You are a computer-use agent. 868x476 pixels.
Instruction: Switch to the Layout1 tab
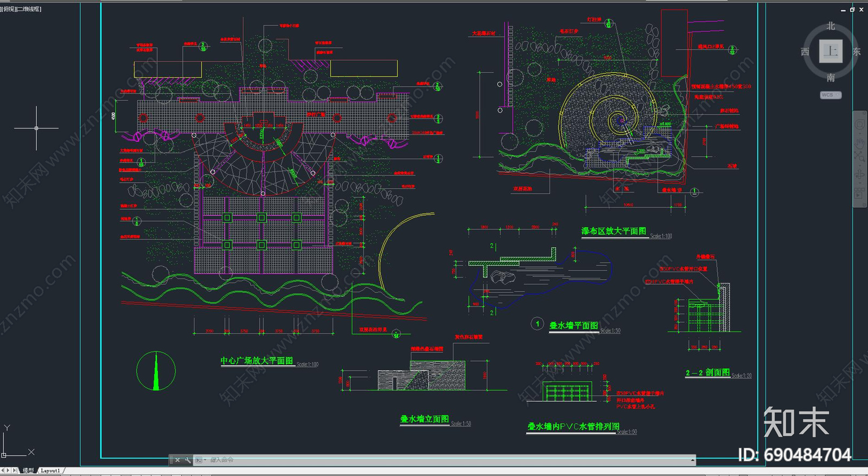(50, 471)
